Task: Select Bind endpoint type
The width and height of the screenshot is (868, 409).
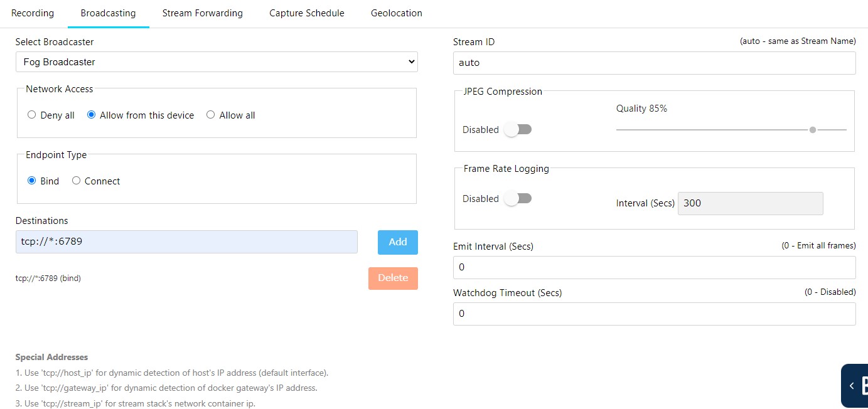Action: [x=32, y=181]
